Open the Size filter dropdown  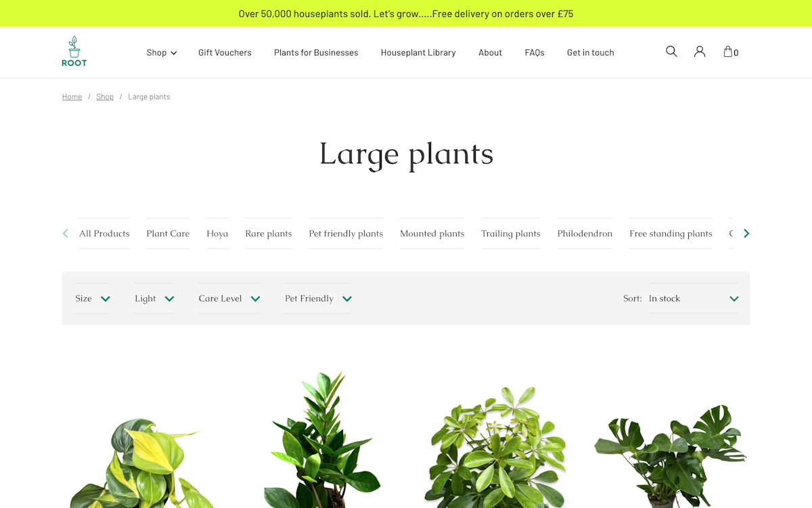(x=92, y=299)
